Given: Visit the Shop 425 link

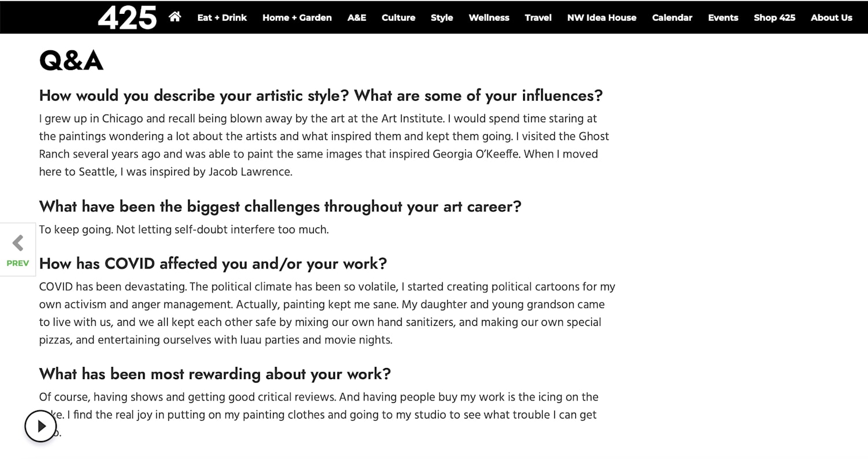Looking at the screenshot, I should (774, 17).
